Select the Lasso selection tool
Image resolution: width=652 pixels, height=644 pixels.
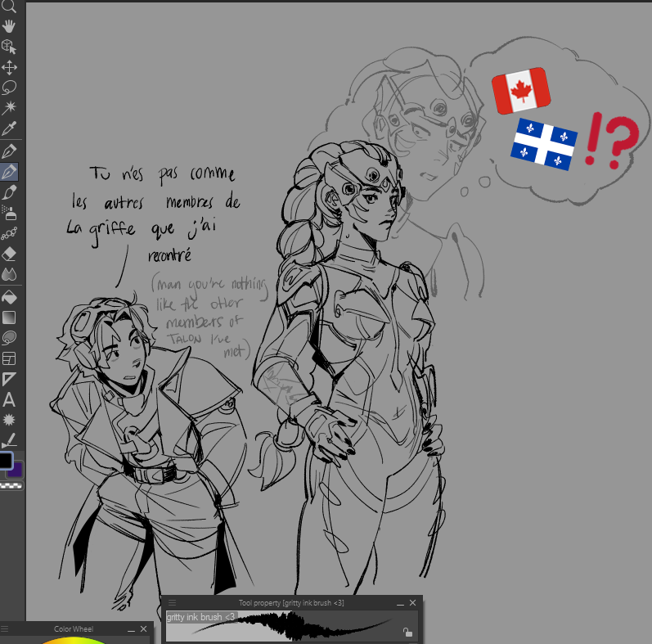9,88
